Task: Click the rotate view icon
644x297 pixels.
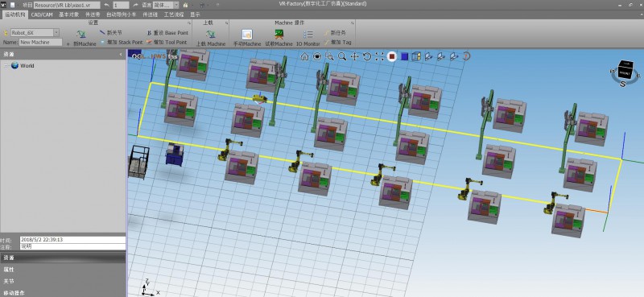Action: [367, 56]
